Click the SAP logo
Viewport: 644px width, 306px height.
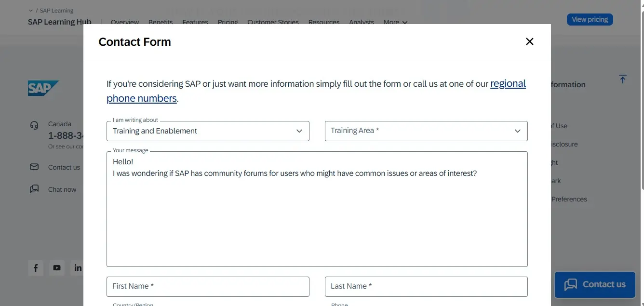pos(43,88)
